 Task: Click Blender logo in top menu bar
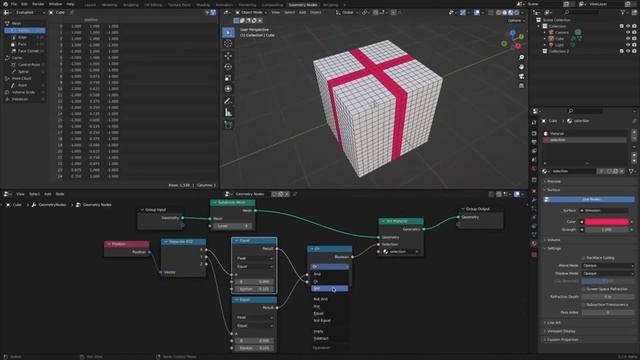click(x=5, y=4)
